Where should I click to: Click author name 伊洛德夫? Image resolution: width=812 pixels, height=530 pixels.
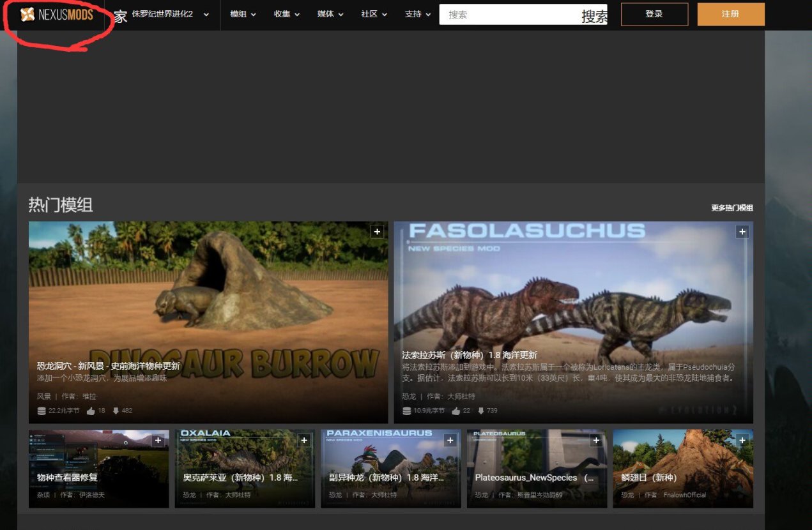(91, 495)
